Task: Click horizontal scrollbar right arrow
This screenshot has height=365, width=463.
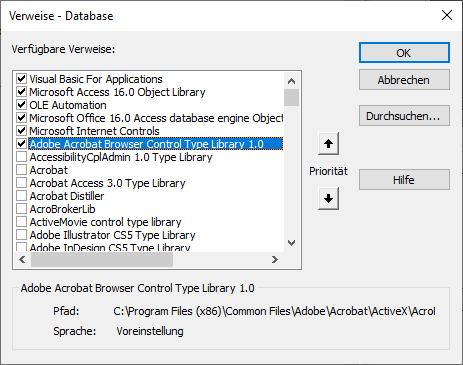Action: coord(275,259)
